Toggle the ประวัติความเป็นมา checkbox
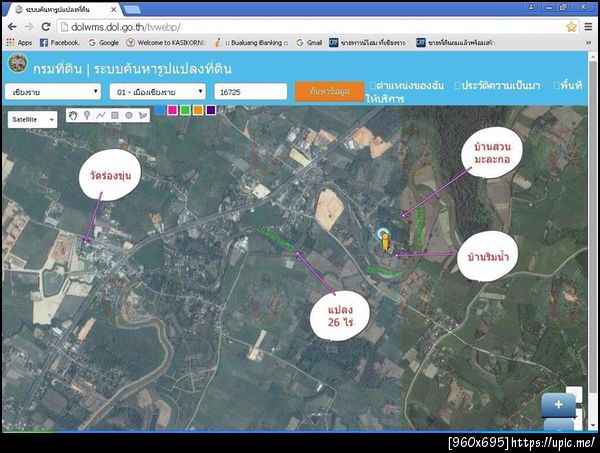Screen dimensions: 600x453 (x=458, y=85)
